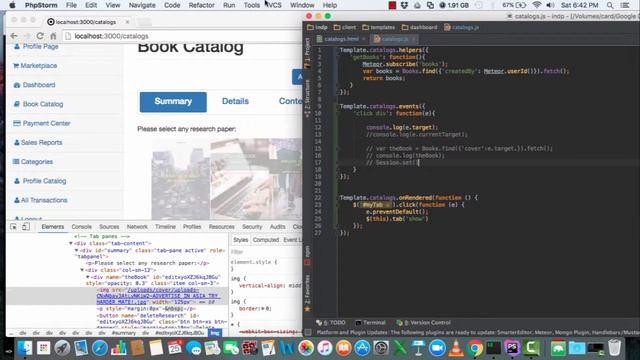640x360 pixels.
Task: Click the browser back arrow
Action: pyautogui.click(x=14, y=36)
